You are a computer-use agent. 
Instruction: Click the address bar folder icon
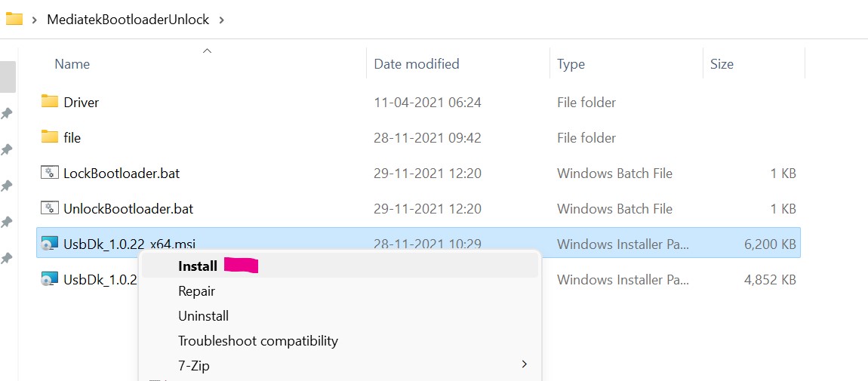pyautogui.click(x=14, y=19)
